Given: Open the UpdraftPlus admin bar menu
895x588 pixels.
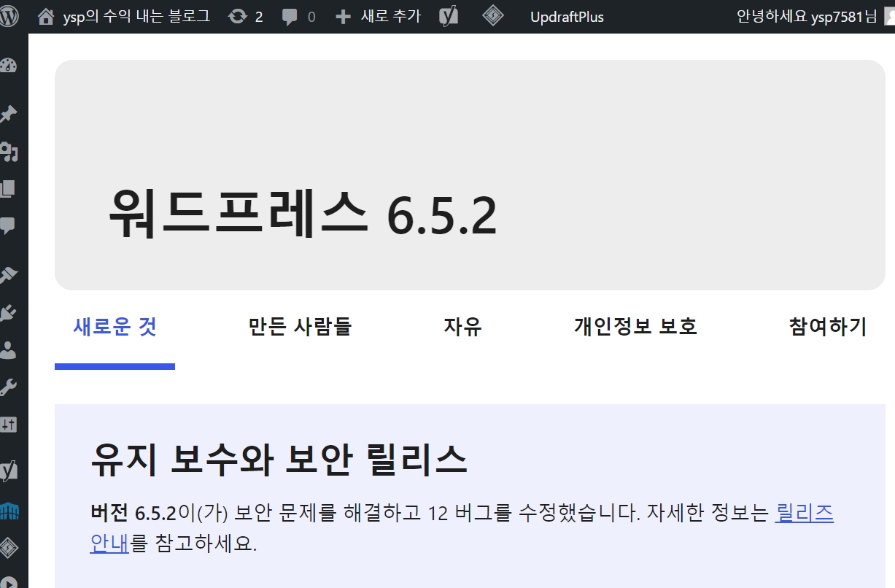Looking at the screenshot, I should point(567,17).
